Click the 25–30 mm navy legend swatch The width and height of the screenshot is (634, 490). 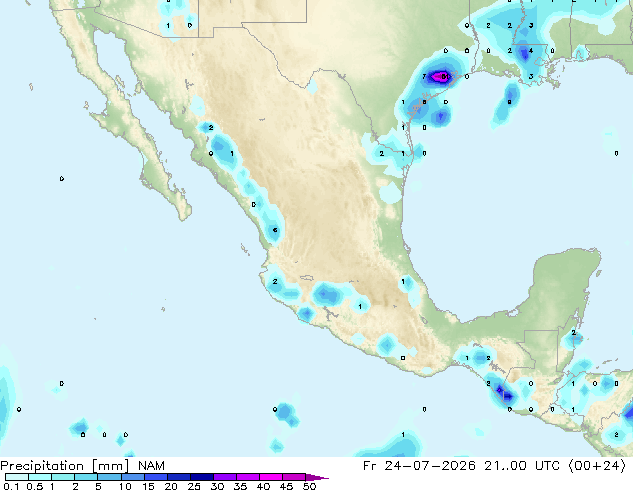click(202, 477)
